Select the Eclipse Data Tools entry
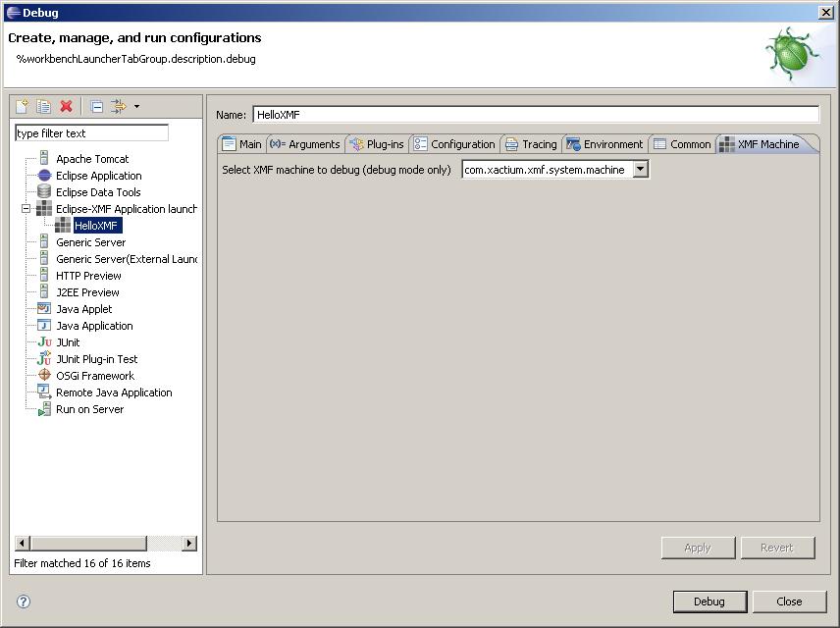The height and width of the screenshot is (628, 840). click(98, 191)
